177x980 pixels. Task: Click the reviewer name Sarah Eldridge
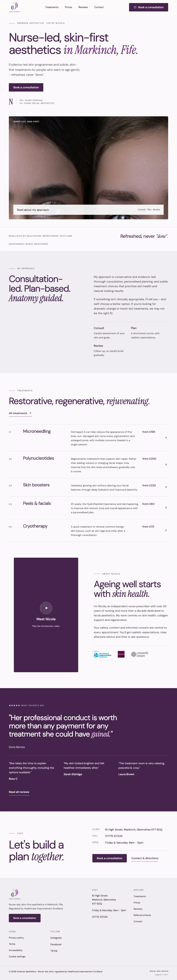pyautogui.click(x=73, y=774)
